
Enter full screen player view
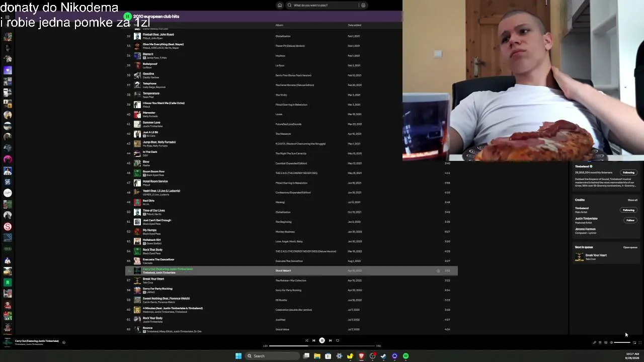pyautogui.click(x=640, y=342)
